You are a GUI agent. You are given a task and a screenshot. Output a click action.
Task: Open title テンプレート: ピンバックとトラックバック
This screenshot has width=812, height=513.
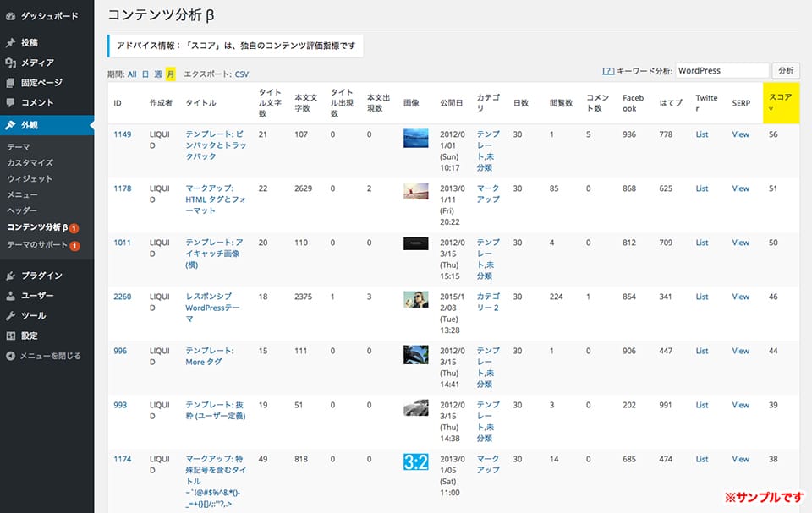point(216,145)
